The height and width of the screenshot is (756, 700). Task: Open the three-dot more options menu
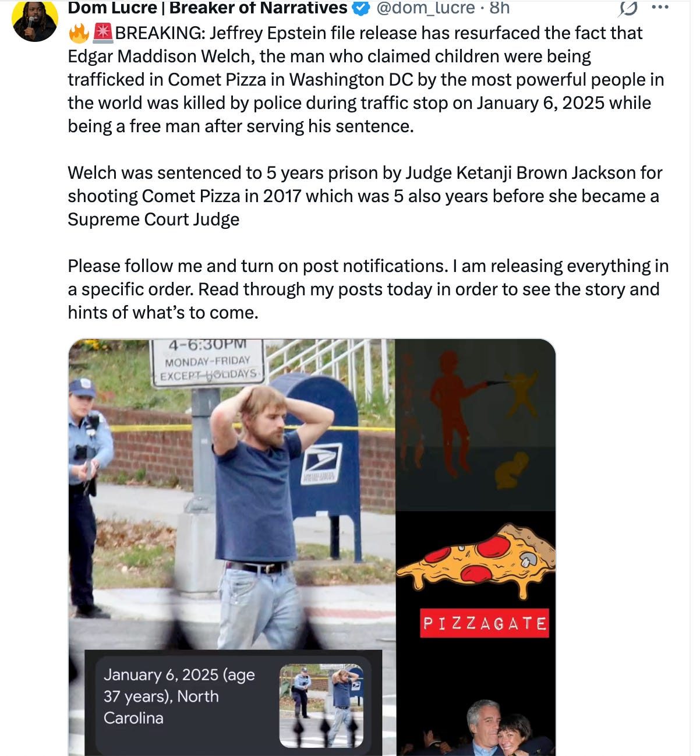pyautogui.click(x=660, y=8)
